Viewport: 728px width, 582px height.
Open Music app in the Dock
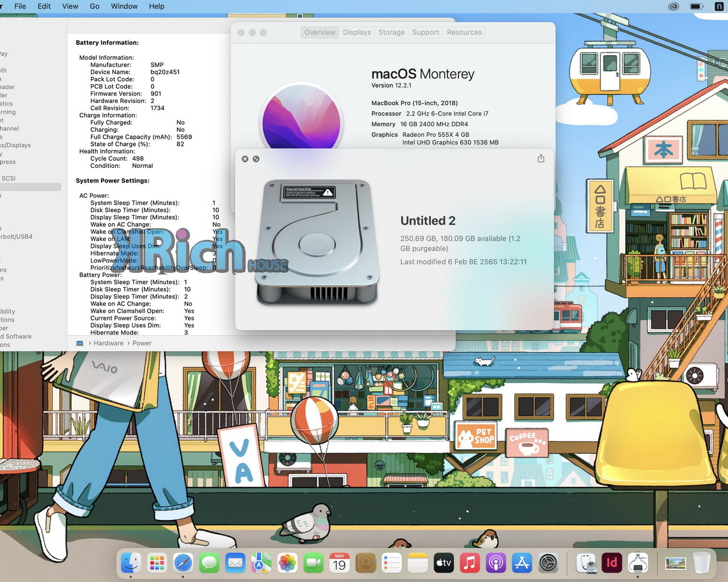(x=470, y=563)
